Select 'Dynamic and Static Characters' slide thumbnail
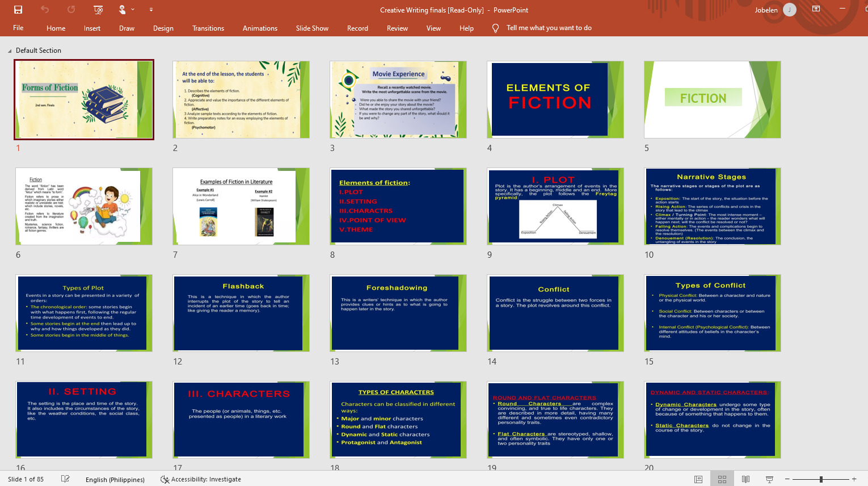The height and width of the screenshot is (486, 868). click(x=713, y=420)
